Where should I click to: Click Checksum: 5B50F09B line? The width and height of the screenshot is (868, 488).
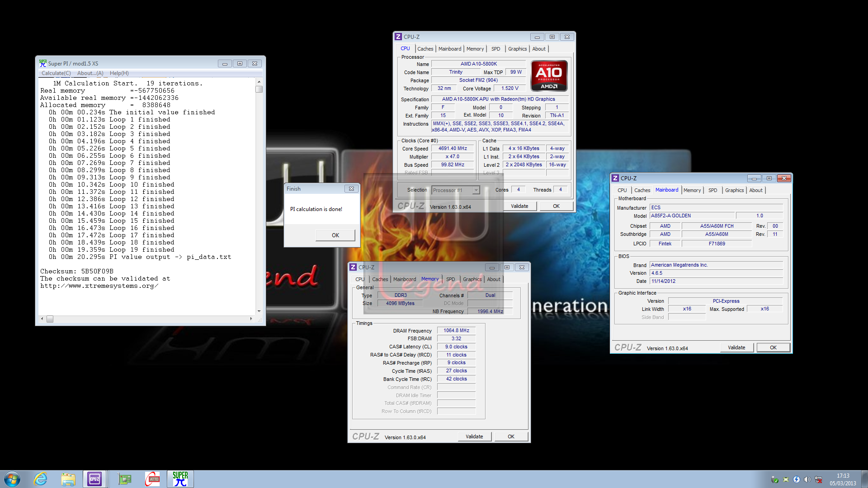pos(77,272)
